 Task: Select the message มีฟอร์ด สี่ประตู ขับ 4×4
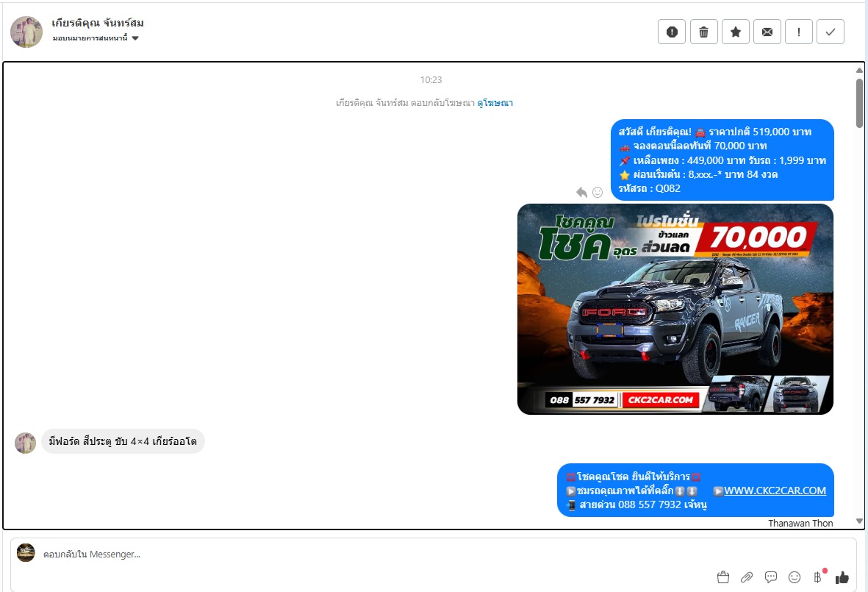[123, 441]
